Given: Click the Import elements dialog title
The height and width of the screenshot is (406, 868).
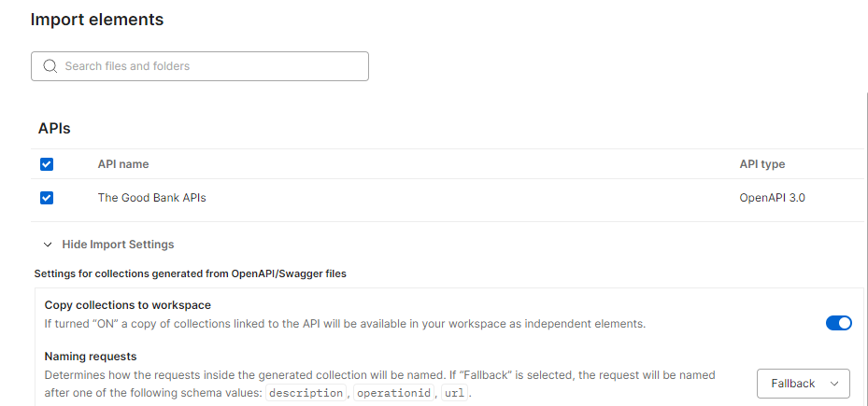Looking at the screenshot, I should (x=97, y=20).
